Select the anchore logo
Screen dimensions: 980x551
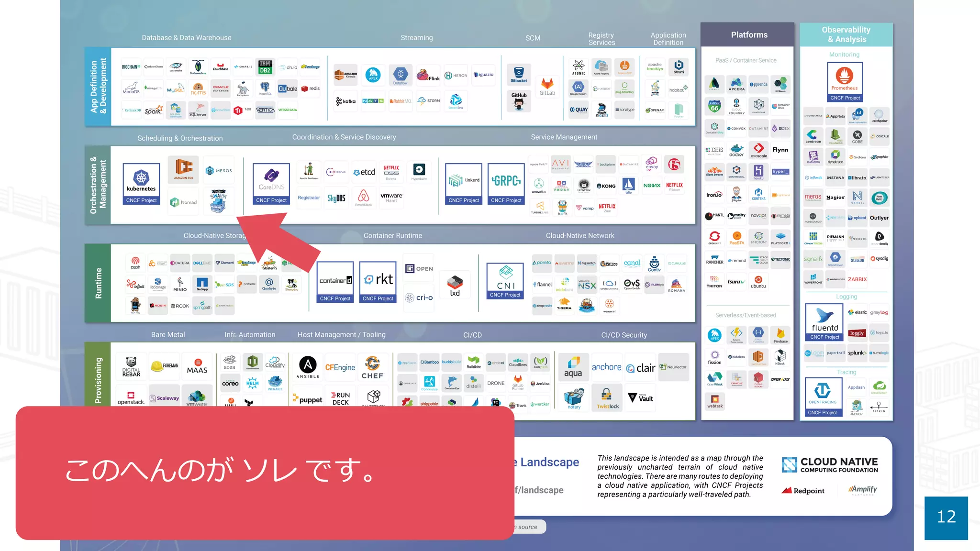606,367
